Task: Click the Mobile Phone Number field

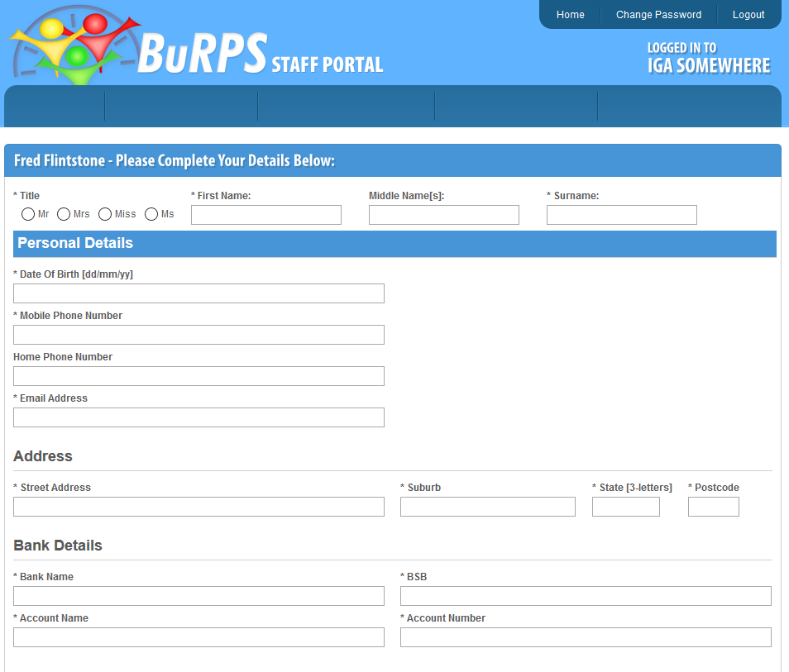Action: (198, 335)
